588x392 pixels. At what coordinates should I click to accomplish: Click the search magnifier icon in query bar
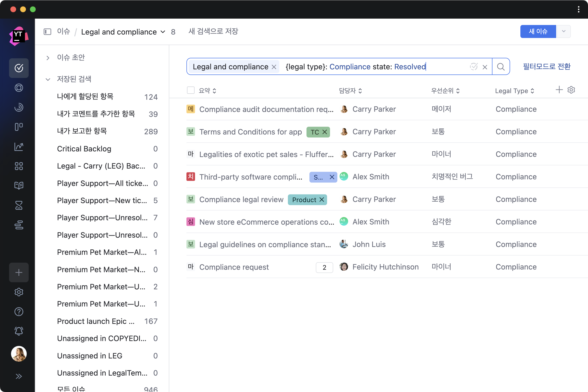point(501,67)
